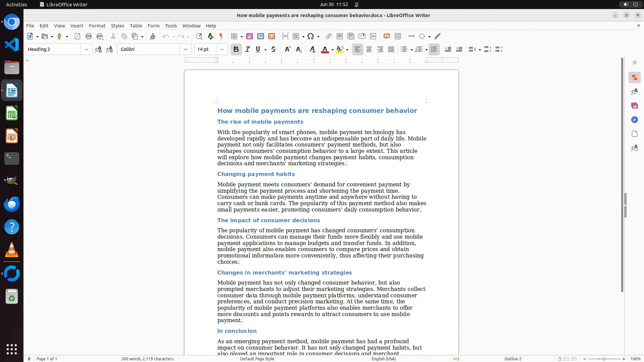Viewport: 644px width, 362px height.
Task: Toggle formatting marks pilcrow button
Action: 221,37
